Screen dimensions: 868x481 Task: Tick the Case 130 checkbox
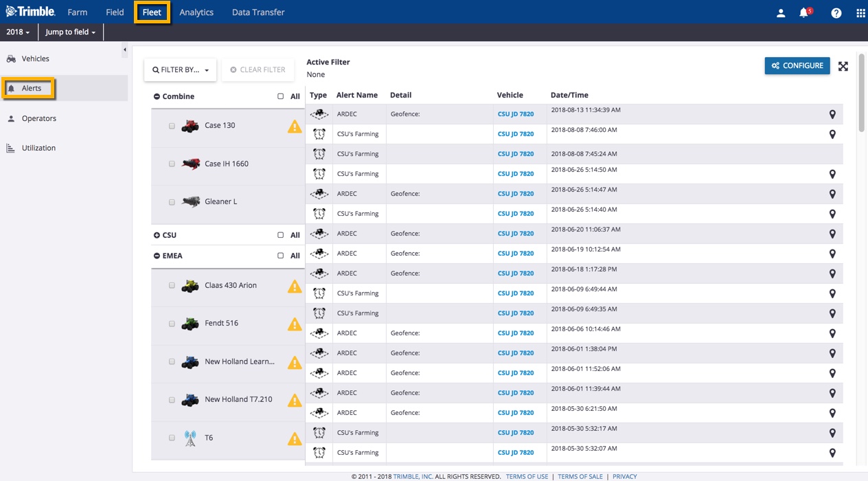tap(172, 126)
